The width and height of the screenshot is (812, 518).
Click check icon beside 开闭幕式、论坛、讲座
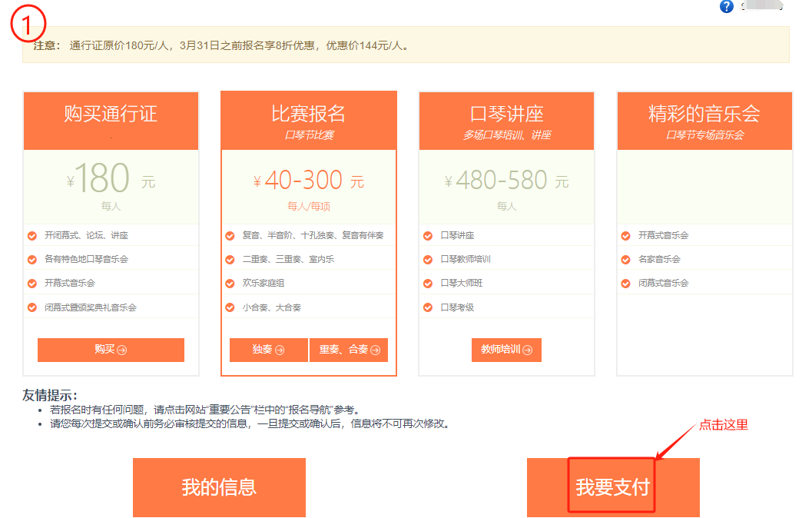click(x=32, y=236)
